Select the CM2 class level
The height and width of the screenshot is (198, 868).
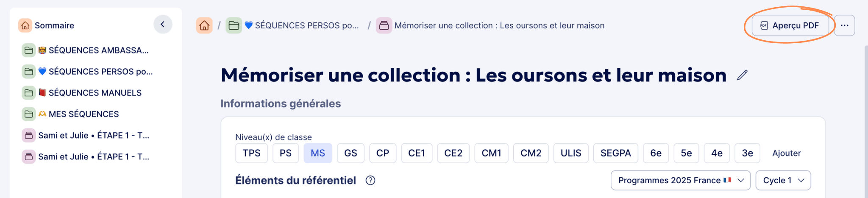coord(531,153)
